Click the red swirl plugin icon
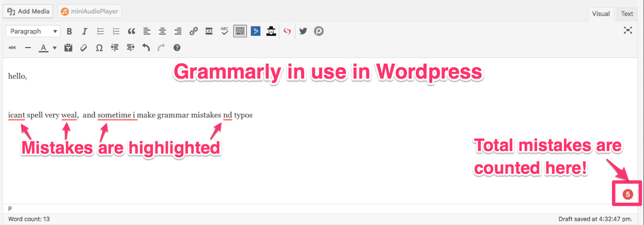The height and width of the screenshot is (225, 644). (x=288, y=31)
